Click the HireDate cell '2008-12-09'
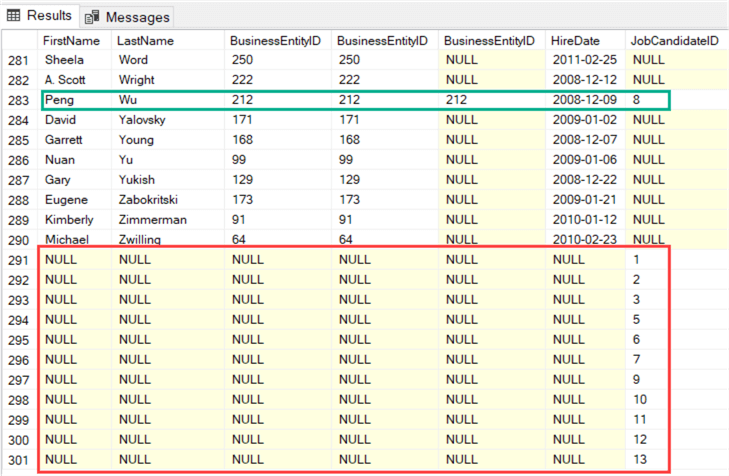The width and height of the screenshot is (729, 476). click(585, 100)
